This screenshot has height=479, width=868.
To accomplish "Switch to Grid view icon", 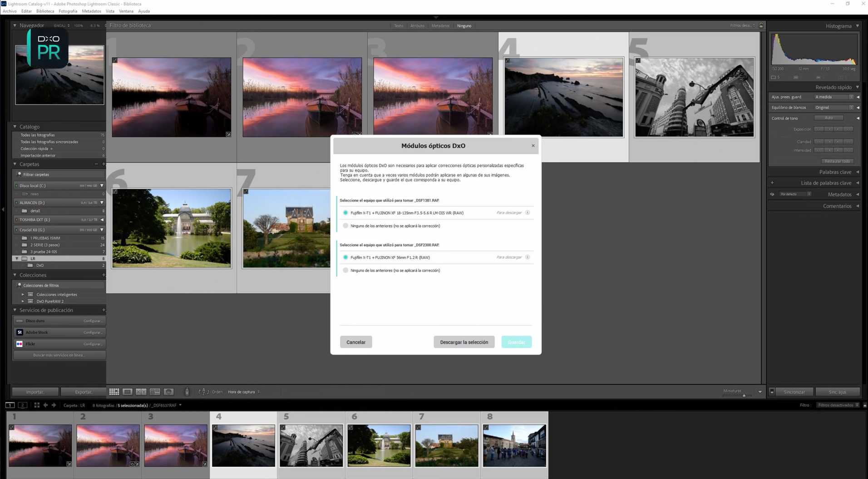I will tap(114, 392).
